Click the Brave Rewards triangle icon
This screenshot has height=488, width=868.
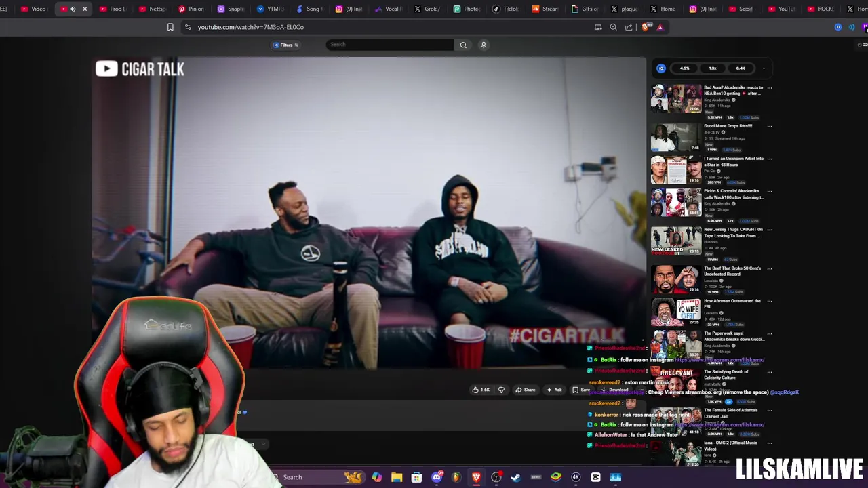[660, 27]
